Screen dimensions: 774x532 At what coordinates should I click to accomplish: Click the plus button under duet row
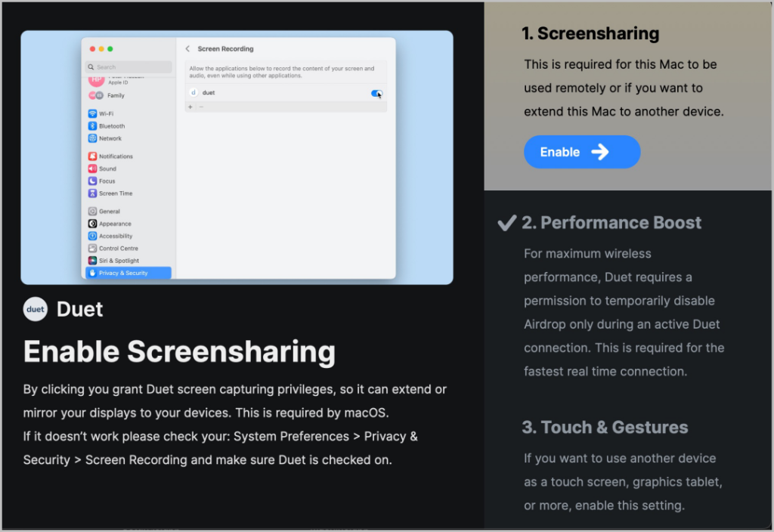190,107
